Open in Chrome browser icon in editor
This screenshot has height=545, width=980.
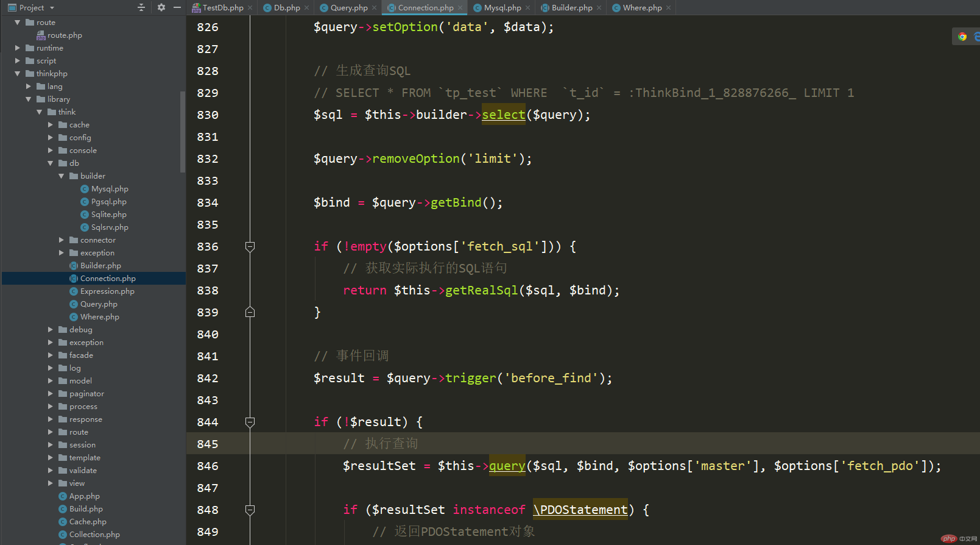(x=962, y=37)
